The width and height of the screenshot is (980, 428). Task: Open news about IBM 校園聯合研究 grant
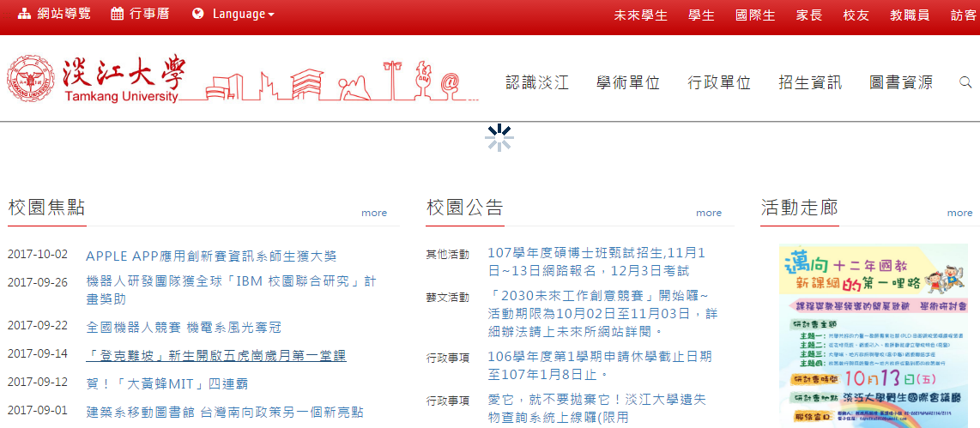click(x=231, y=290)
